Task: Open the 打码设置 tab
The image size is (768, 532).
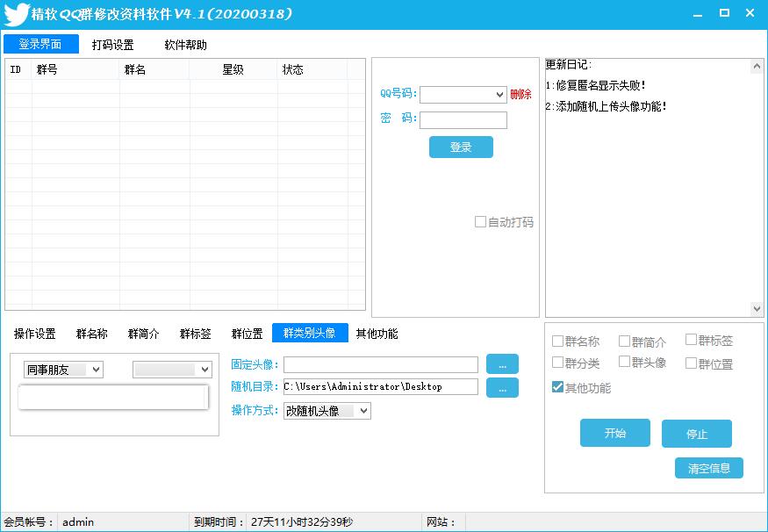Action: tap(112, 45)
